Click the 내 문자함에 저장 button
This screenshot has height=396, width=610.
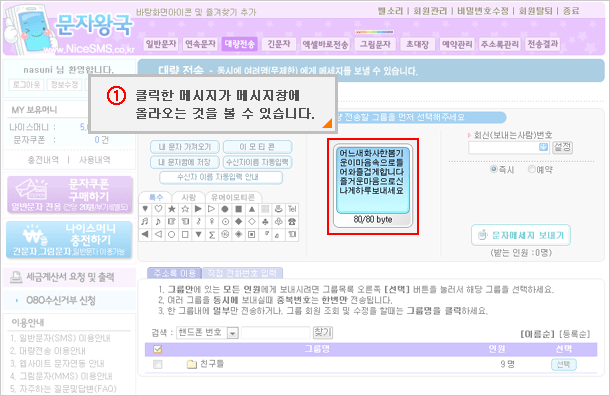(x=185, y=162)
